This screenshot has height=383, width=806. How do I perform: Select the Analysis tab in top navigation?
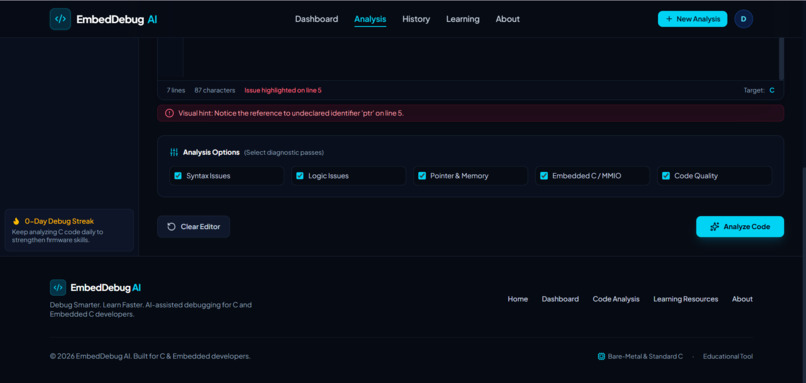click(x=370, y=19)
